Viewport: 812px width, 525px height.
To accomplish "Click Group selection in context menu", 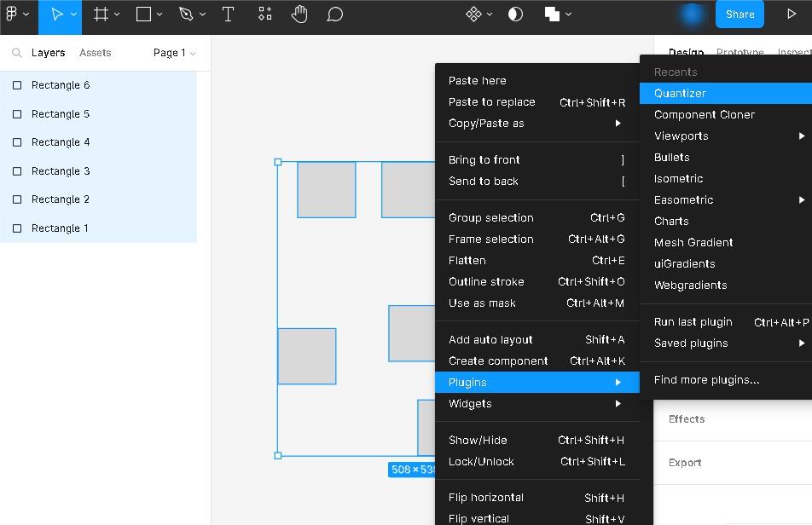I will (x=491, y=218).
